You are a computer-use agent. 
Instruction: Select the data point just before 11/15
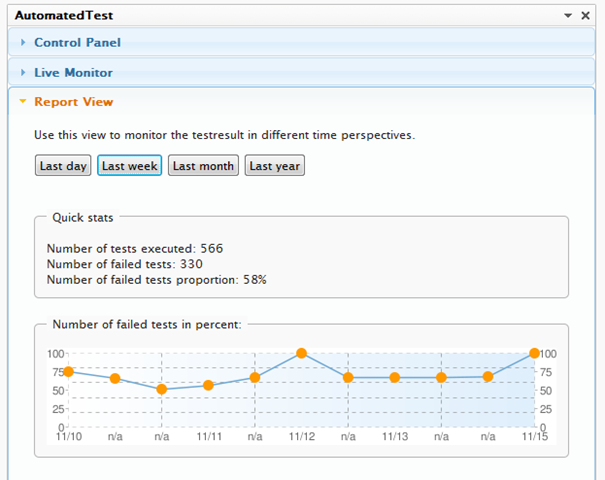(x=488, y=377)
